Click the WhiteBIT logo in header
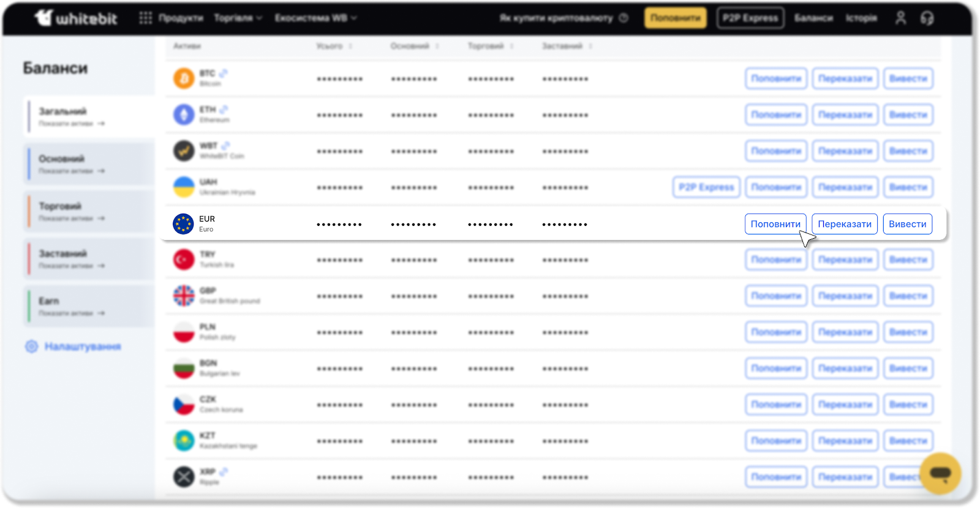980x508 pixels. click(x=76, y=18)
